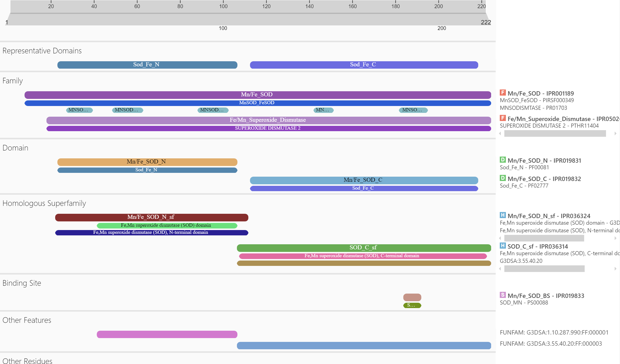Viewport: 620px width, 364px height.
Task: Open the Mn/Fe_SOD_C - IPR019832 link
Action: tap(544, 179)
